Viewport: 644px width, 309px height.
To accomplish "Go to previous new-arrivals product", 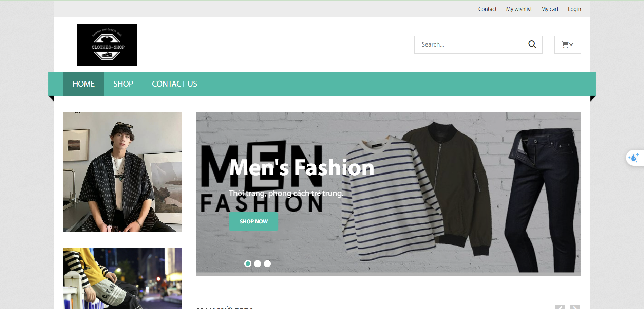I will 560,307.
